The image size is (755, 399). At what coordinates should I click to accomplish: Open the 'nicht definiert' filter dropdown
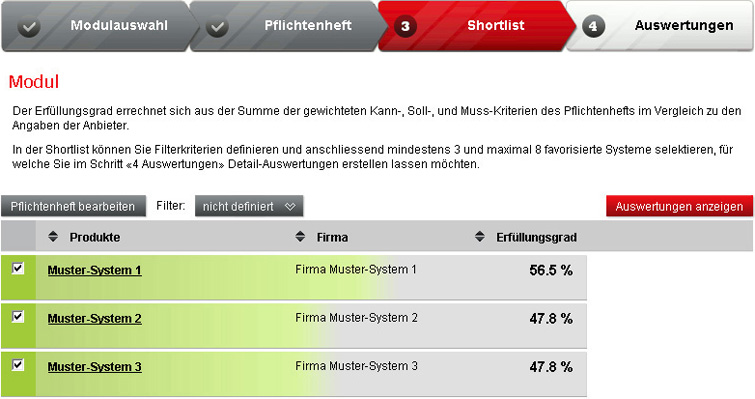249,206
